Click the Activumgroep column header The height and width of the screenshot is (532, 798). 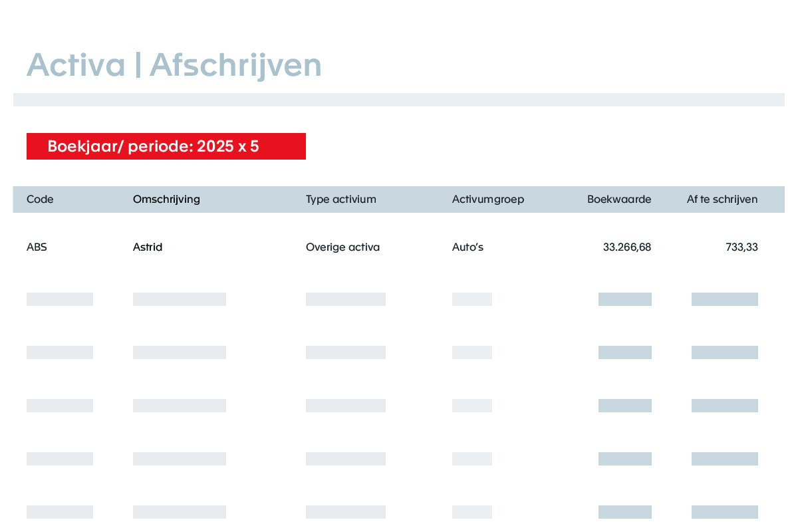tap(488, 199)
